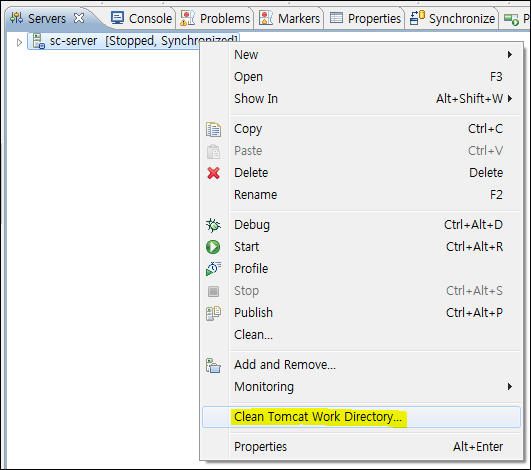Click the Properties tab table icon
The height and width of the screenshot is (470, 531).
pos(336,18)
